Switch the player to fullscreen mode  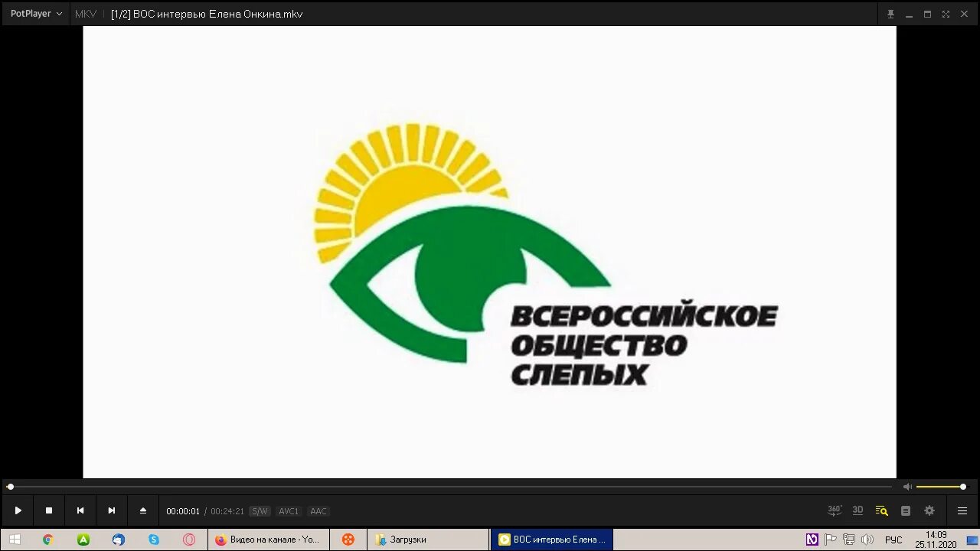click(946, 14)
